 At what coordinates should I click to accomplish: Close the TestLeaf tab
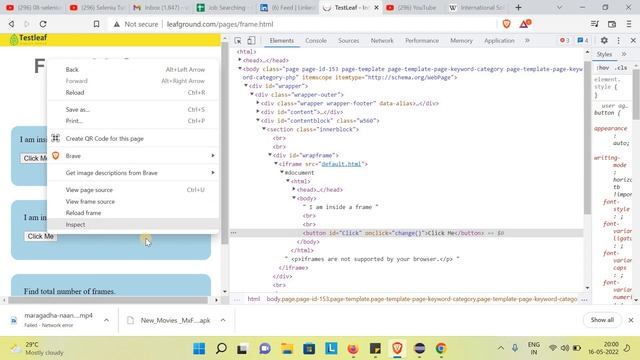click(x=376, y=7)
